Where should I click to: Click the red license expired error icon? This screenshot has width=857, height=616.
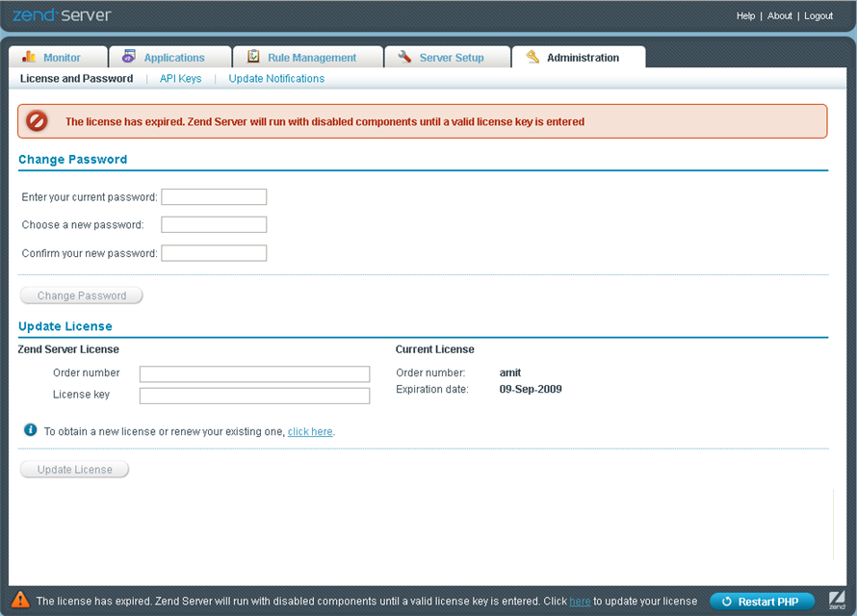[x=37, y=121]
